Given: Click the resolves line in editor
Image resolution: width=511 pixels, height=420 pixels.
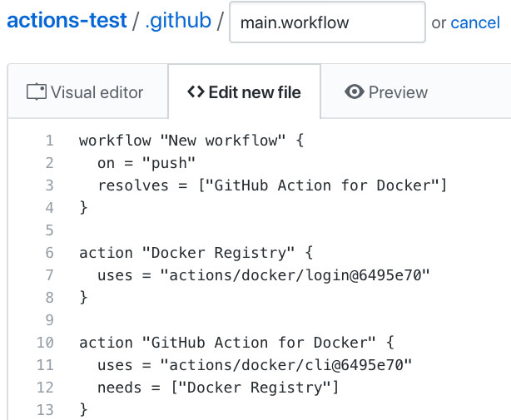Looking at the screenshot, I should [x=272, y=185].
